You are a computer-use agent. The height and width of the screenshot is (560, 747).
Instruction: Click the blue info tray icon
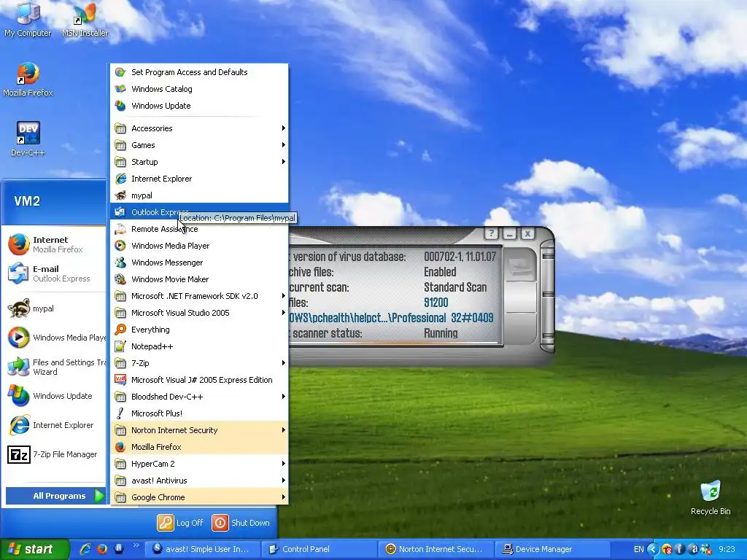(x=680, y=549)
